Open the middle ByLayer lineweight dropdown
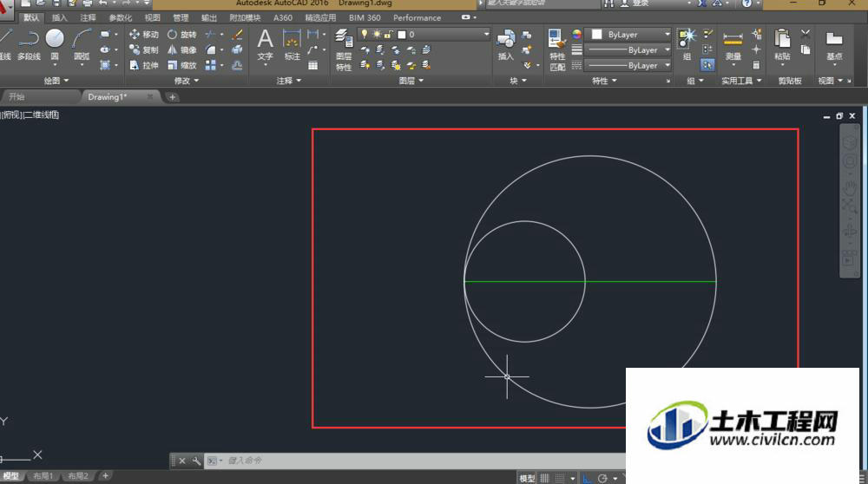This screenshot has width=868, height=484. coord(667,49)
